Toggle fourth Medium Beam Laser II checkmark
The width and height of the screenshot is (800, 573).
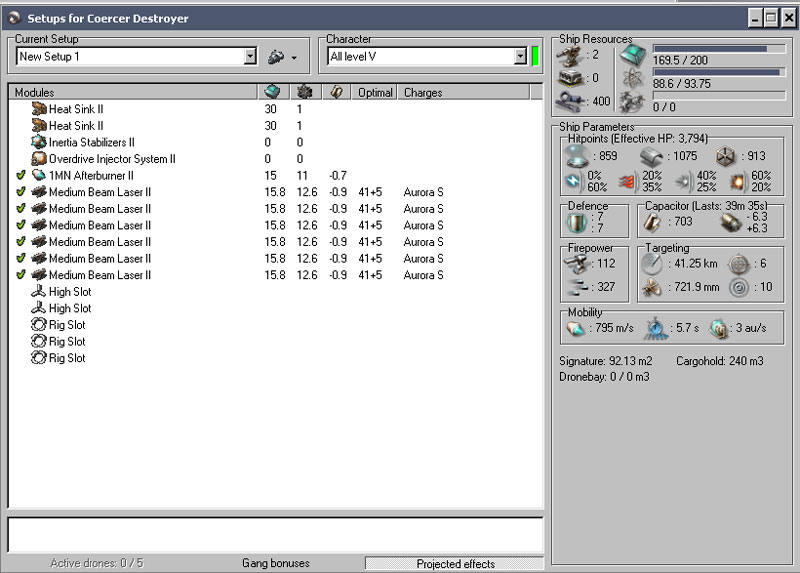pyautogui.click(x=20, y=242)
